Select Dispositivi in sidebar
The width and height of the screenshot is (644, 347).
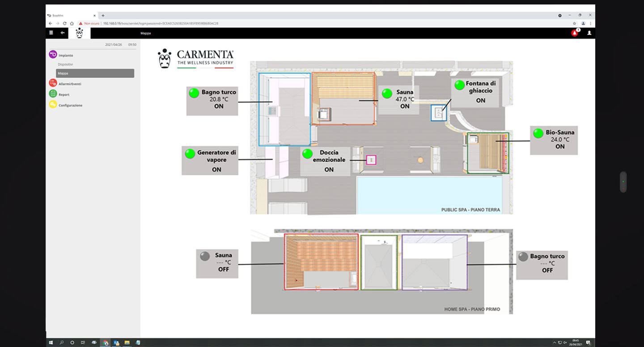[65, 64]
